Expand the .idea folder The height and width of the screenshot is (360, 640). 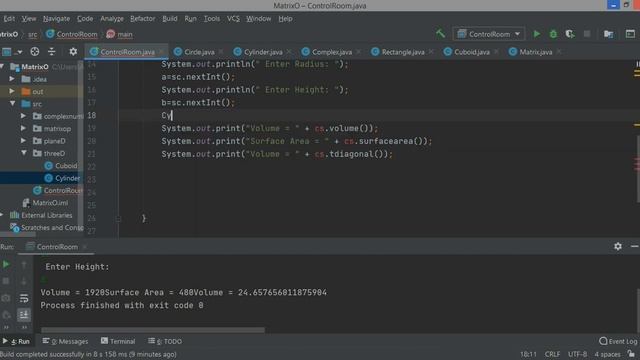[x=12, y=79]
